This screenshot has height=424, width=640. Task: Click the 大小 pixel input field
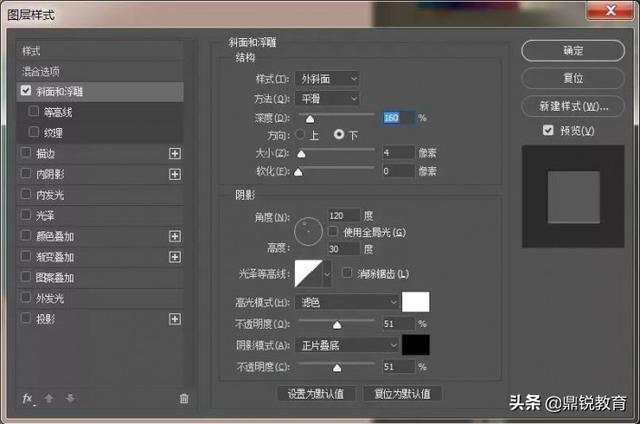point(399,153)
